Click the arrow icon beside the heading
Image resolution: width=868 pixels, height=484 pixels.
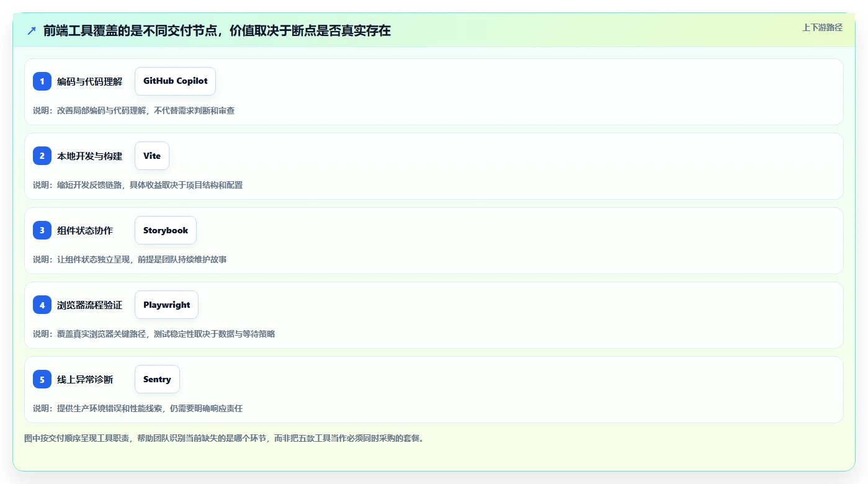pyautogui.click(x=32, y=30)
